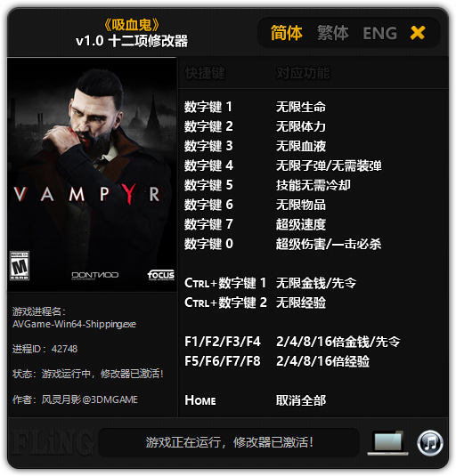Click the laptop monitor icon
The width and height of the screenshot is (456, 476).
click(x=388, y=443)
